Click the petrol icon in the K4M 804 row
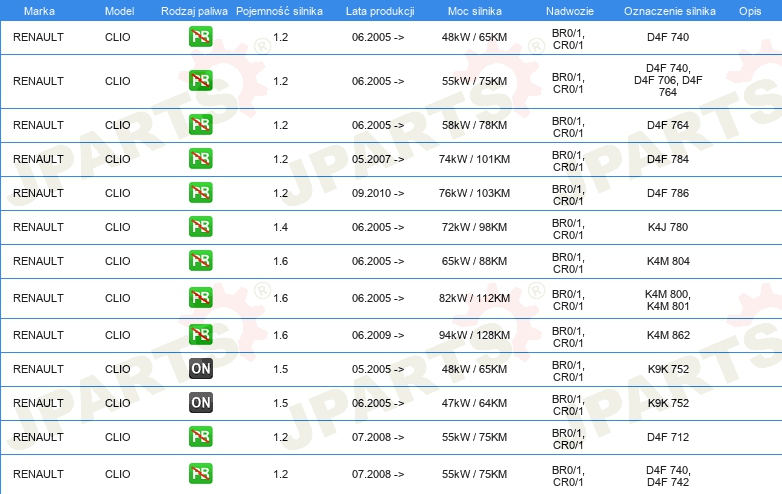782x494 pixels. pos(200,261)
